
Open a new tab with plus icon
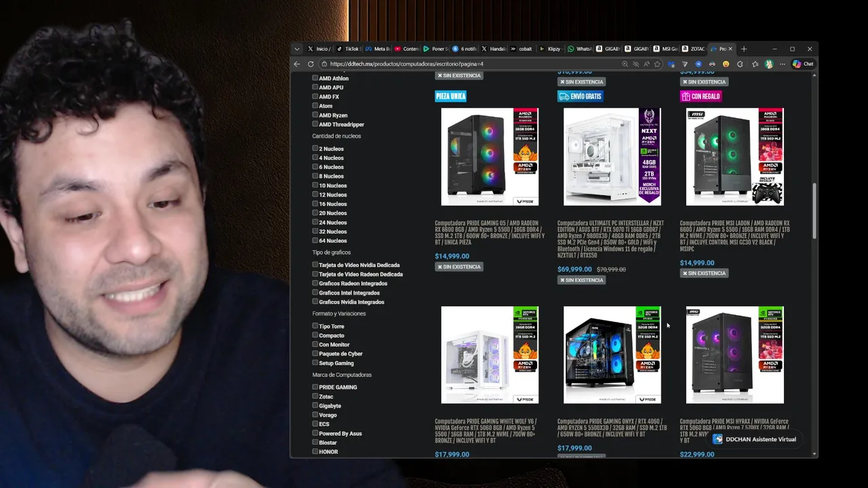(744, 49)
